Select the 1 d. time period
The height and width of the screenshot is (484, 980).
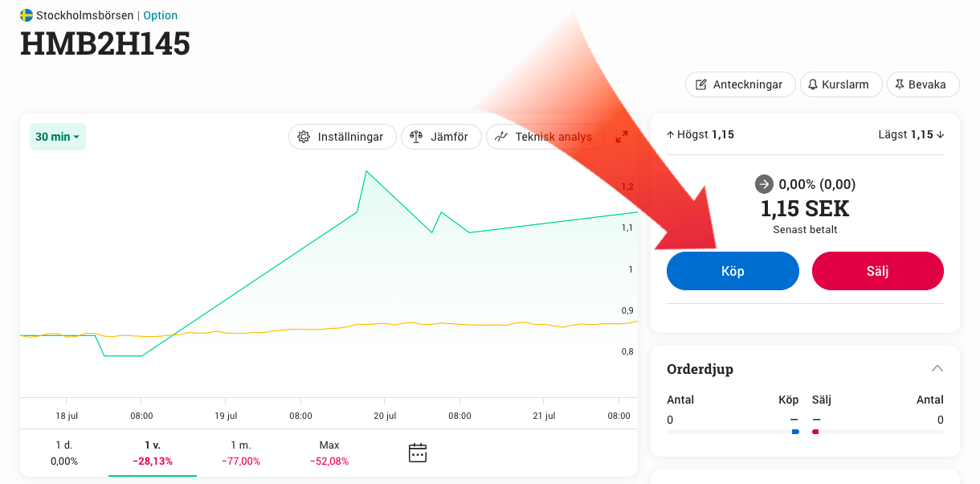(64, 453)
